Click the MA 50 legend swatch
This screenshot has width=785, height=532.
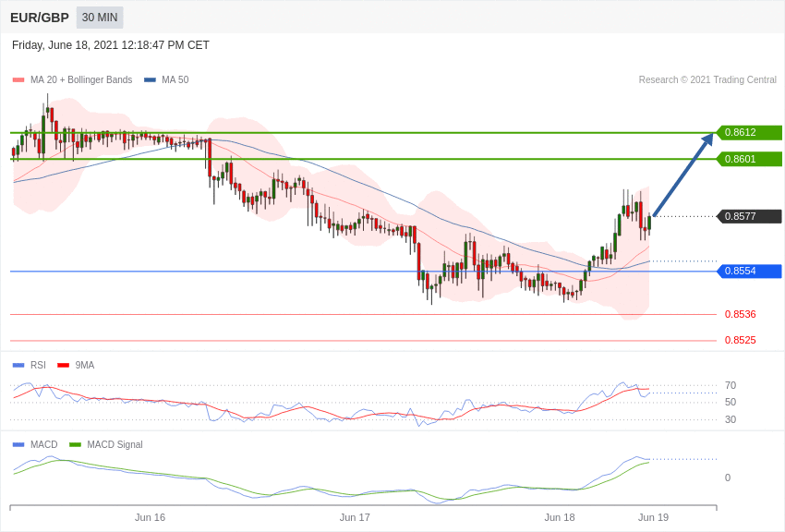pos(150,80)
